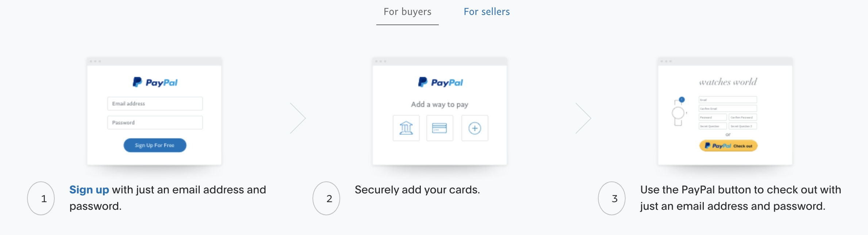Select the bank account icon
The width and height of the screenshot is (868, 235).
[x=406, y=128]
